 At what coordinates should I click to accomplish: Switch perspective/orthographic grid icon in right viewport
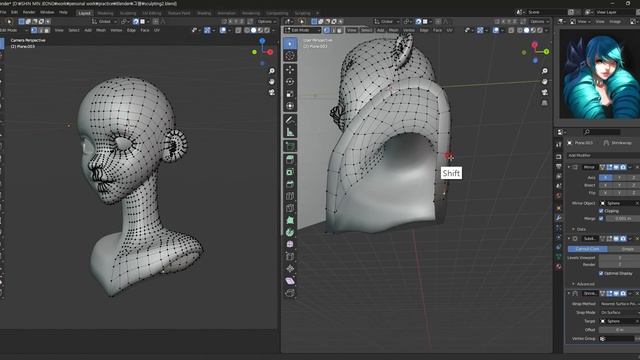(544, 103)
